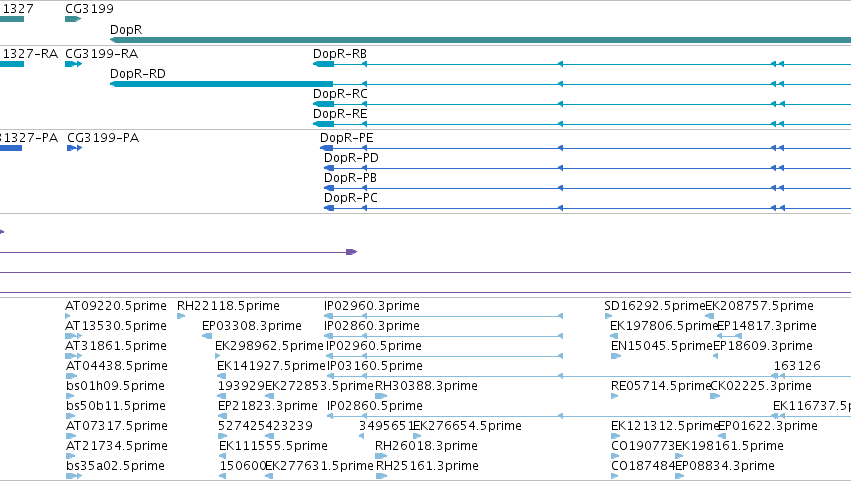Click the CG3199-PA protein label
Screen dimensions: 851x481
[103, 138]
